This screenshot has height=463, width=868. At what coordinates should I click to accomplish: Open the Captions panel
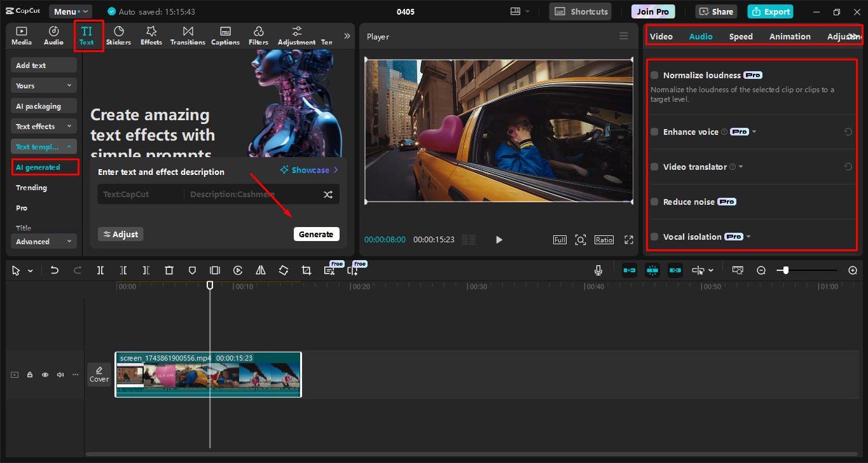click(225, 35)
